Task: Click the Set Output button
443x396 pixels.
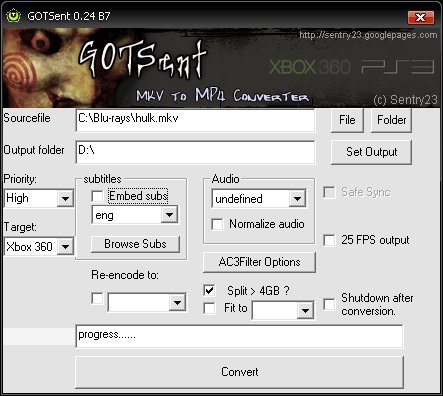Action: pyautogui.click(x=371, y=152)
